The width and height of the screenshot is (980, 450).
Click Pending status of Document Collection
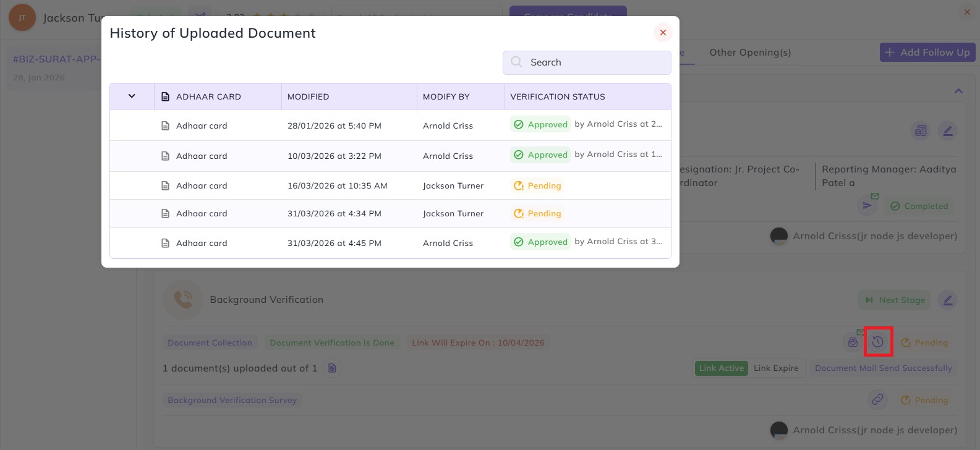coord(924,342)
